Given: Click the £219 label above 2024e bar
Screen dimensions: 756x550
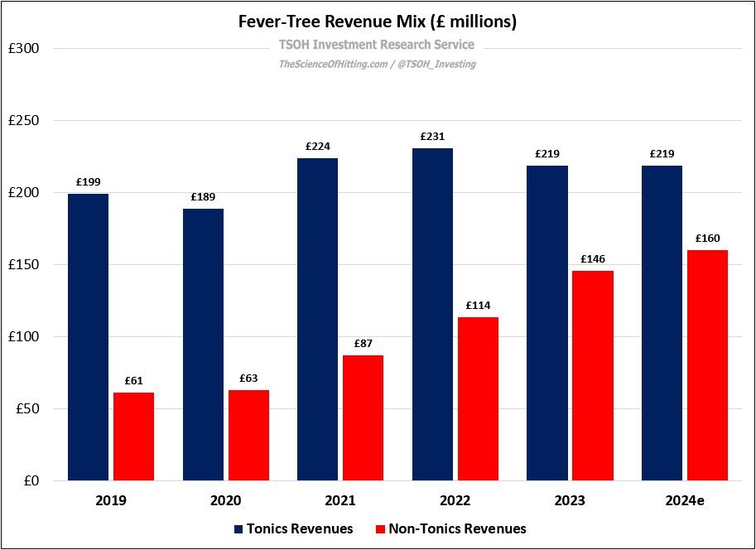Looking at the screenshot, I should click(x=662, y=154).
